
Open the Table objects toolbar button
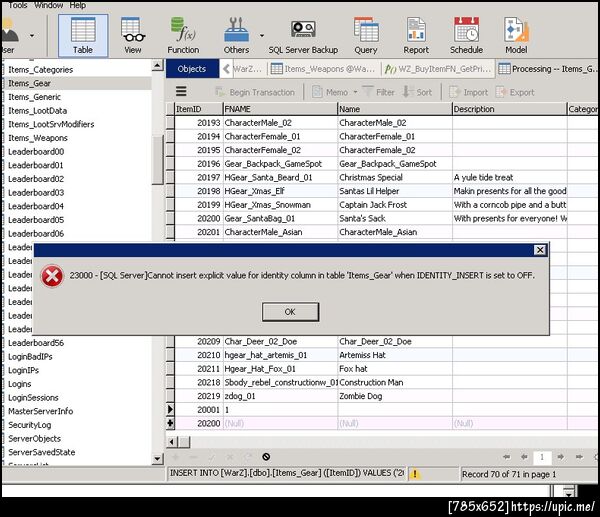click(x=83, y=36)
